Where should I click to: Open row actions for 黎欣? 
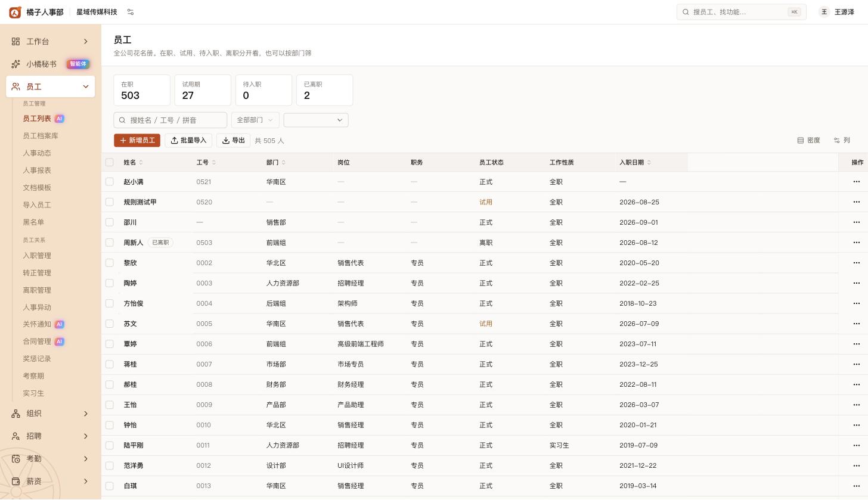[x=857, y=263]
